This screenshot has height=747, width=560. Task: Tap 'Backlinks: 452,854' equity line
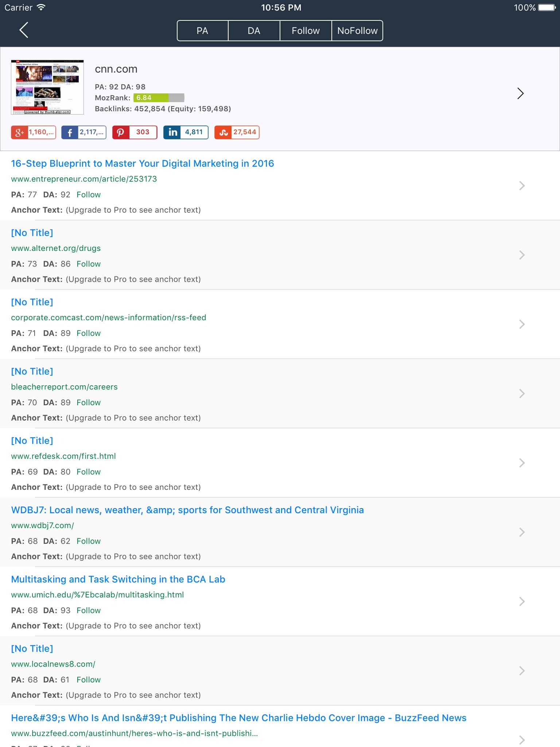click(x=163, y=109)
